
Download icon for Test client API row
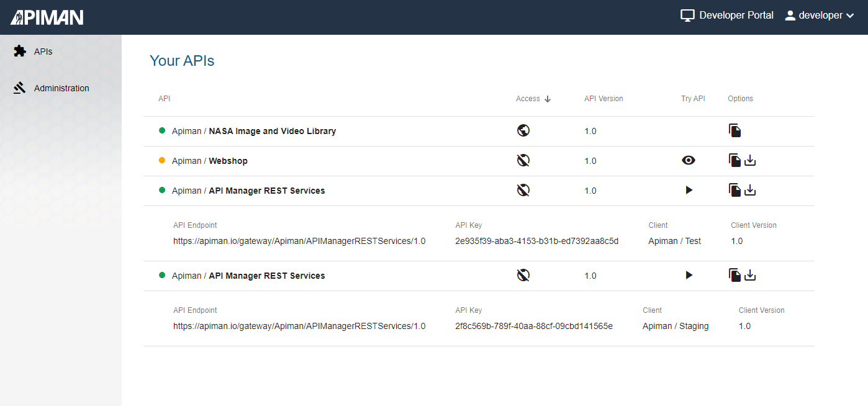click(x=750, y=191)
